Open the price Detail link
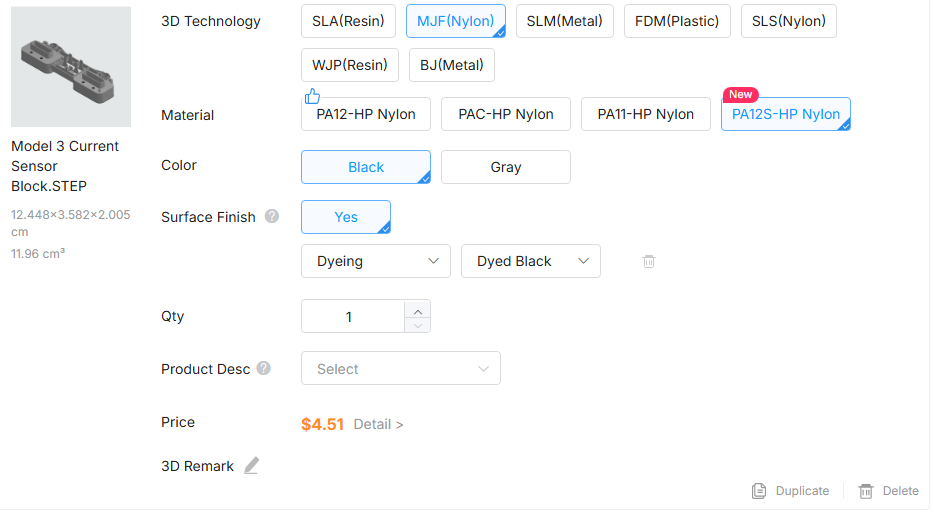Image resolution: width=934 pixels, height=515 pixels. point(378,424)
